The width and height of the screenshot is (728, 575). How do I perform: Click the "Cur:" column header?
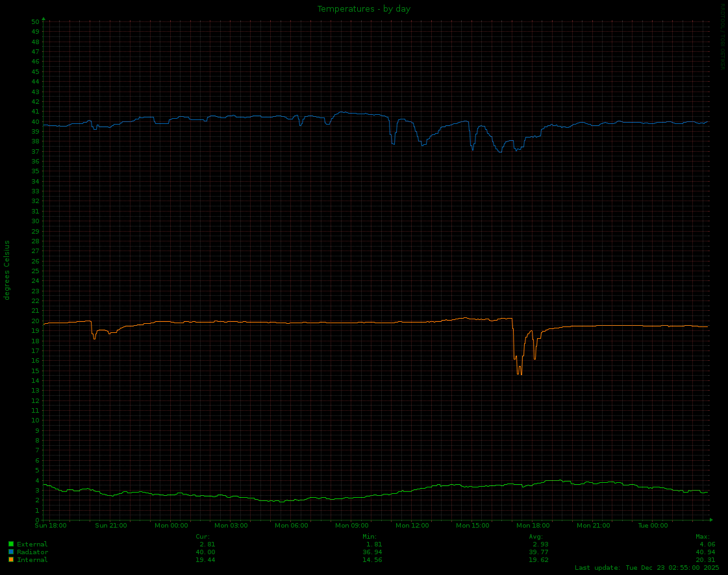point(202,537)
